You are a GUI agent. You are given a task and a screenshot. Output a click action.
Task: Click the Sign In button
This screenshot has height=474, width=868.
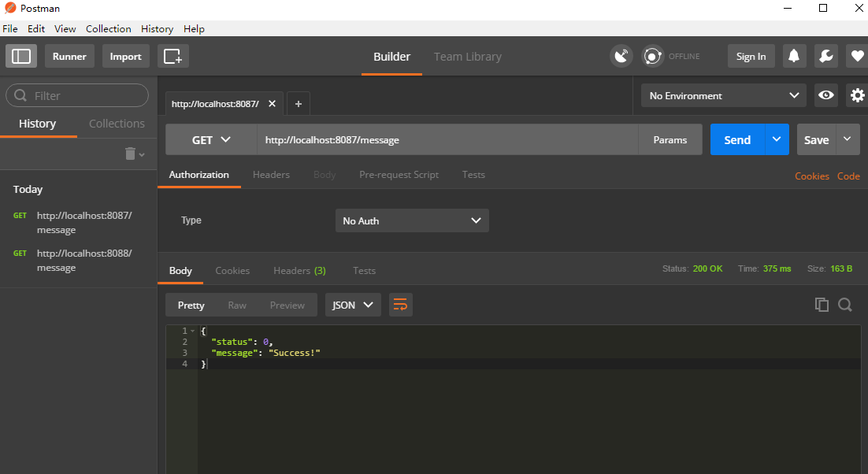pyautogui.click(x=751, y=56)
